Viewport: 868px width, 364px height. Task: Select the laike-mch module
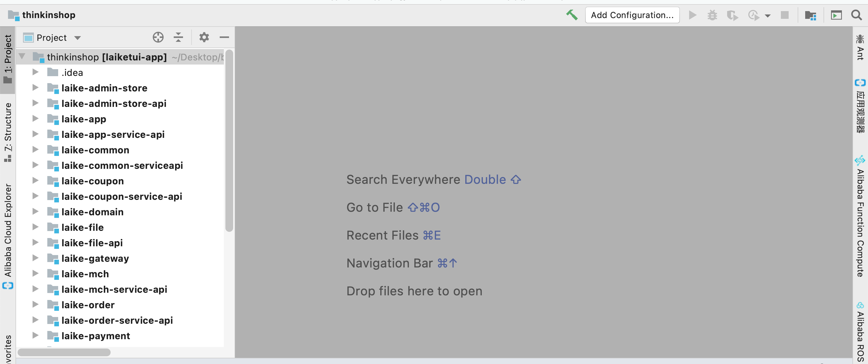[x=85, y=274]
